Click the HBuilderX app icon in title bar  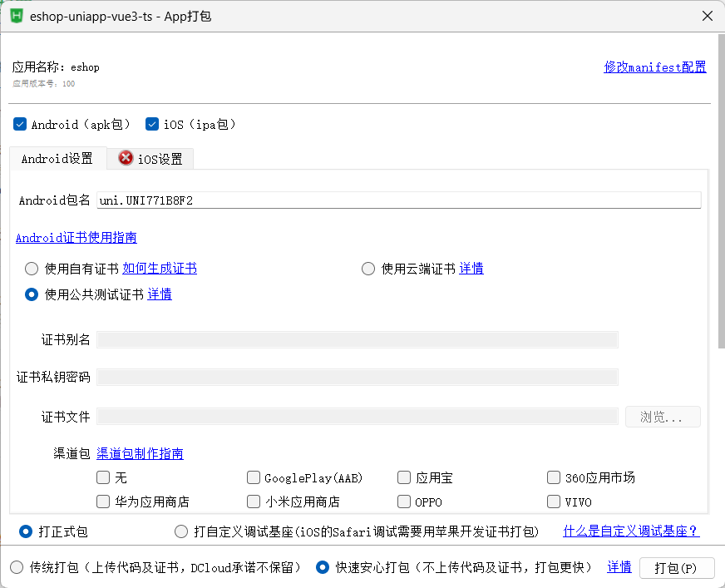[x=15, y=16]
